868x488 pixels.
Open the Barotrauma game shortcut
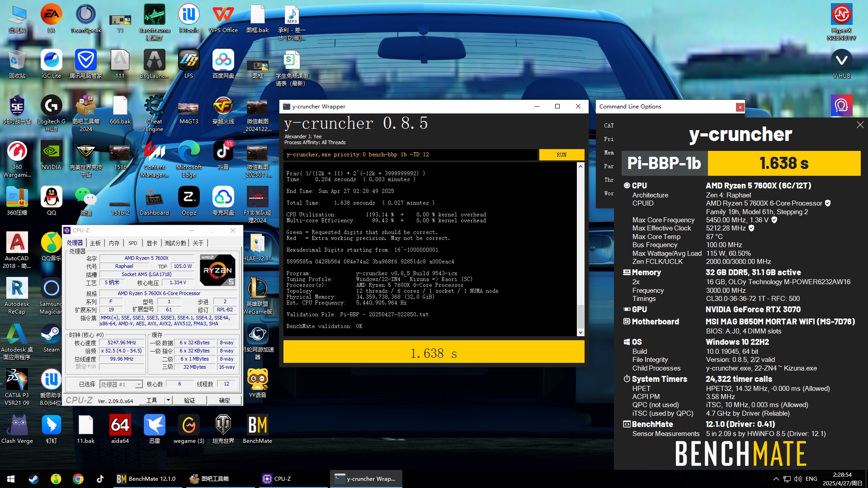point(155,22)
